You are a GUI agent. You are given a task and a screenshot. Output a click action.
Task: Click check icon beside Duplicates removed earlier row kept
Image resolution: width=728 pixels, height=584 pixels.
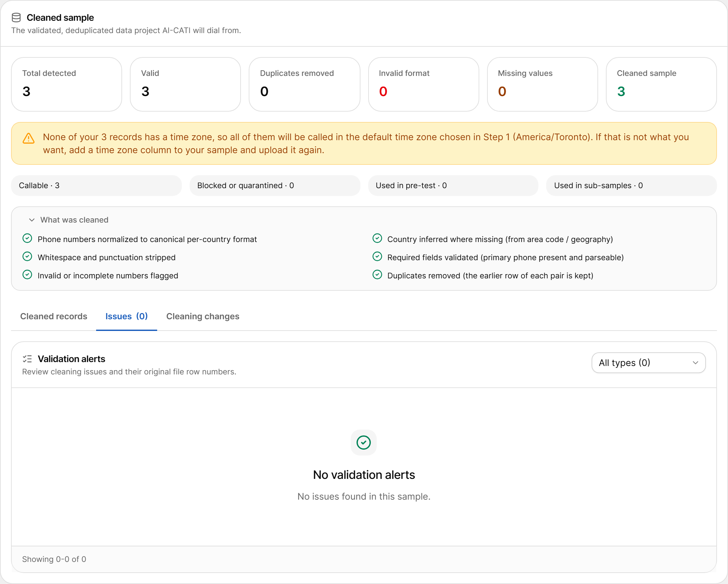point(377,275)
